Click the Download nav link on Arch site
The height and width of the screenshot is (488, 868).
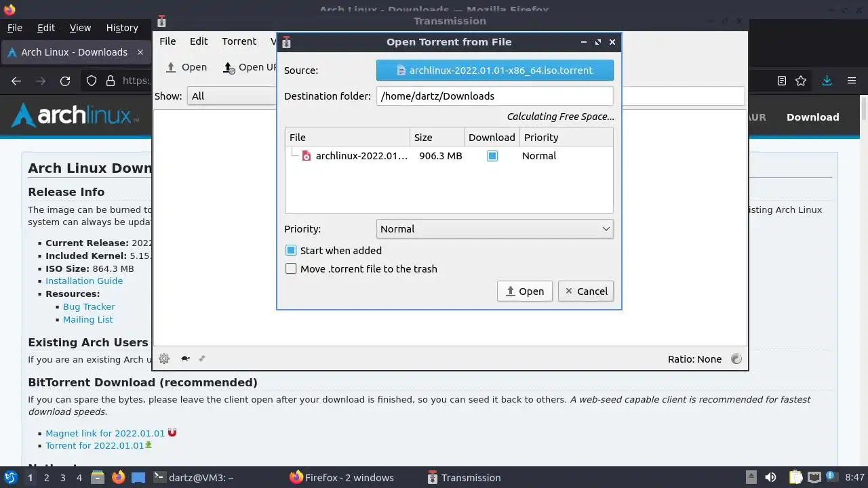point(812,117)
